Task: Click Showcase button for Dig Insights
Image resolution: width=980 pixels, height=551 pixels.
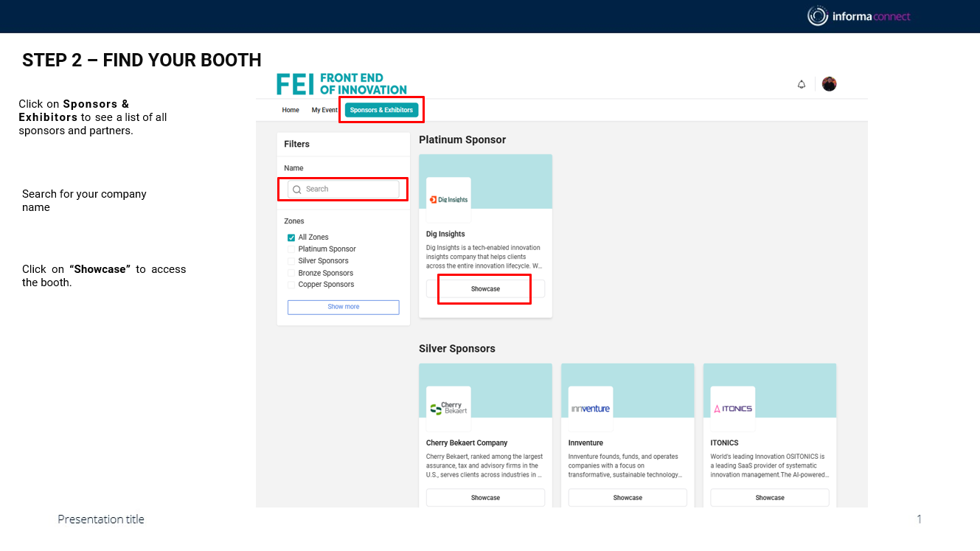Action: [485, 289]
